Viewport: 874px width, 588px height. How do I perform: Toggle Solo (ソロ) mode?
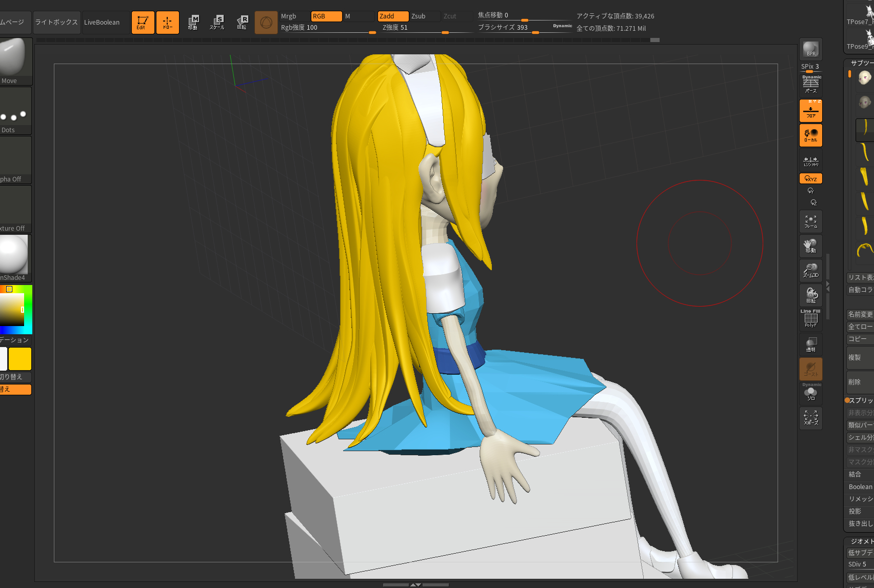point(811,393)
